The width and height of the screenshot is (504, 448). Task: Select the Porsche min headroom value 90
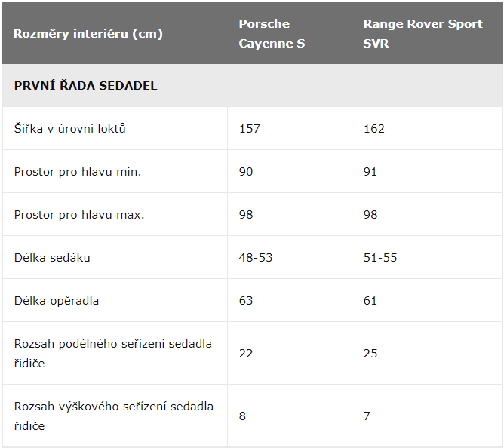coord(246,172)
